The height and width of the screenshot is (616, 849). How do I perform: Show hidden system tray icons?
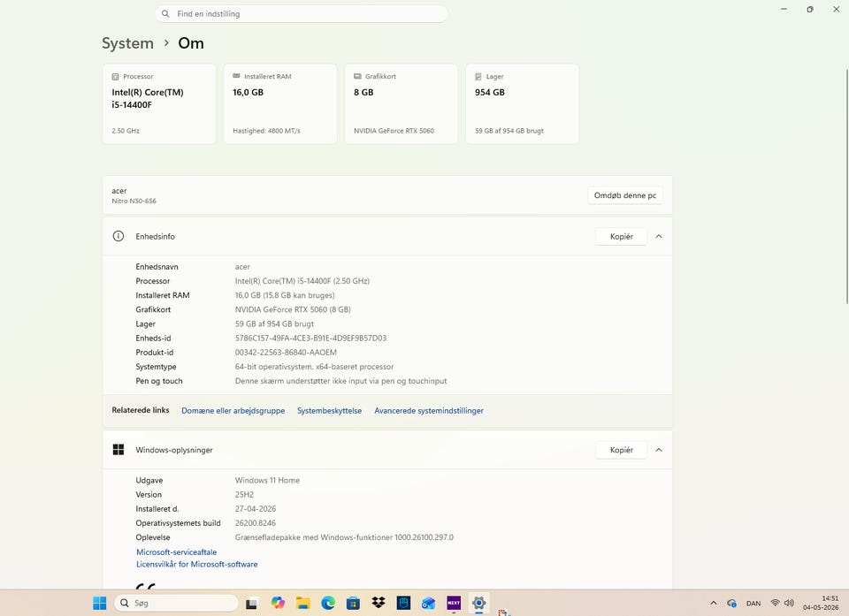713,603
